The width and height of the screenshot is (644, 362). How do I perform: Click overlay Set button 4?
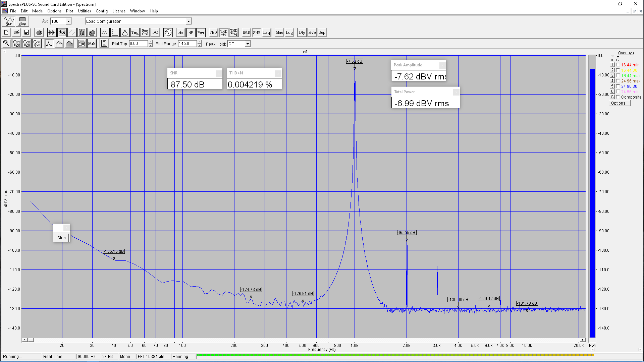click(x=612, y=81)
